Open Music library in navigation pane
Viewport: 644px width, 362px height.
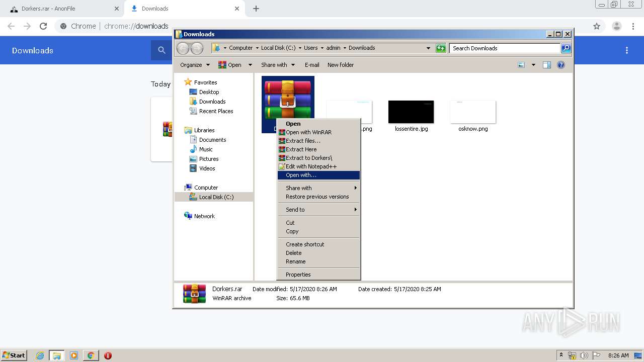pos(206,149)
